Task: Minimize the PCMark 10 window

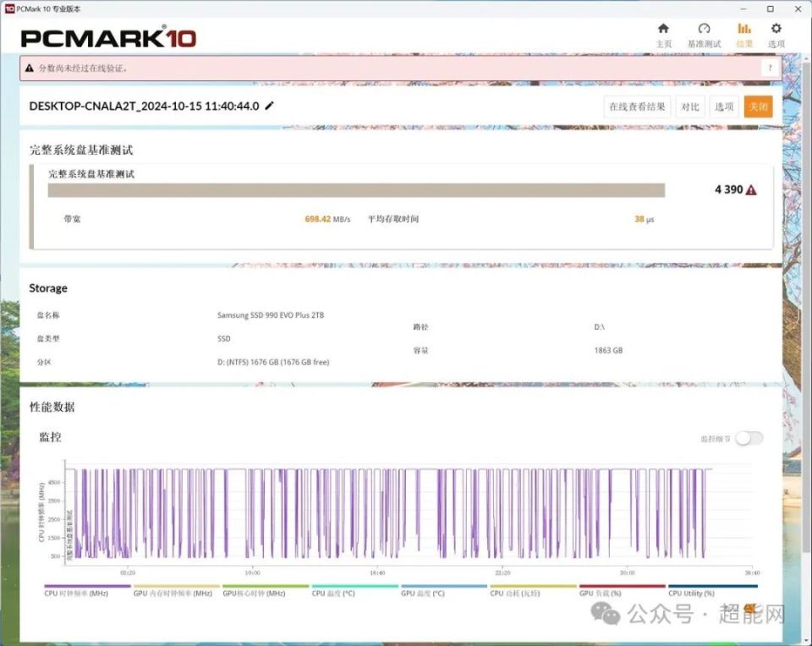Action: point(743,8)
